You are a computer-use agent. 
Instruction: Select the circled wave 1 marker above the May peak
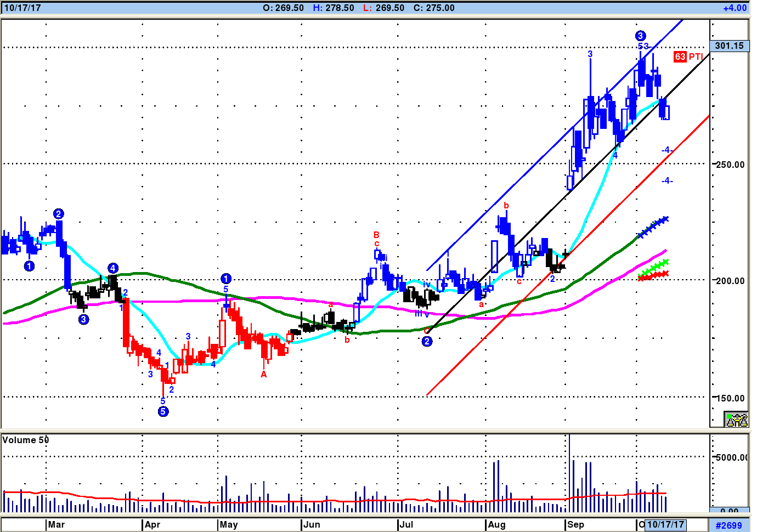[x=226, y=279]
